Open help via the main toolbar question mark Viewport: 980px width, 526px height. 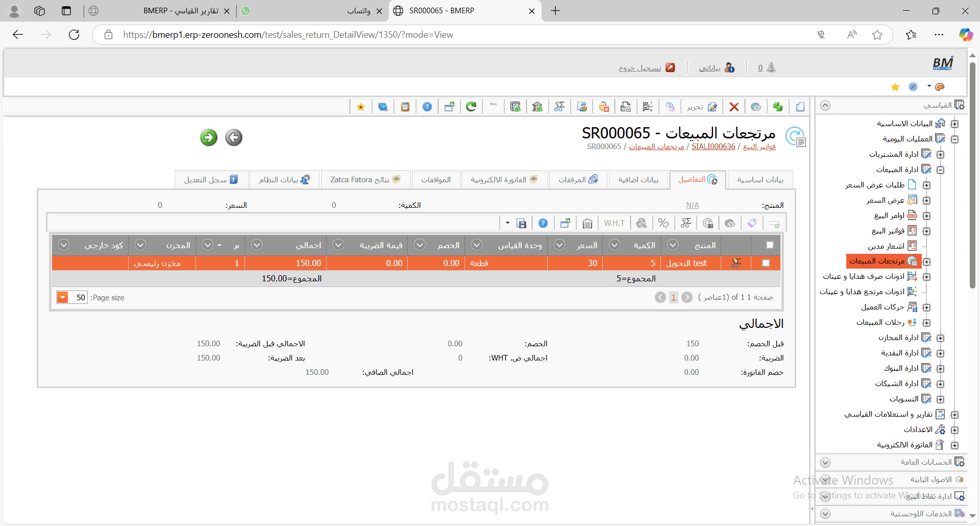(427, 107)
